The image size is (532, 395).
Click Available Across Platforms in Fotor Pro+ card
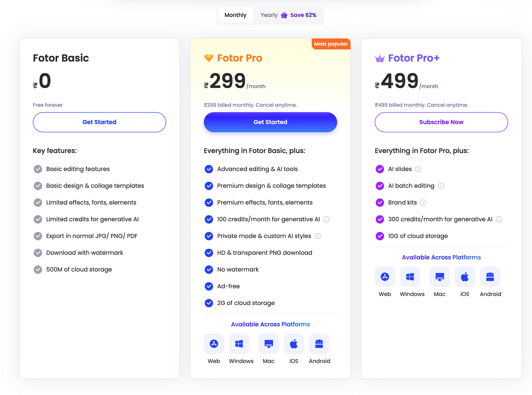(x=441, y=257)
